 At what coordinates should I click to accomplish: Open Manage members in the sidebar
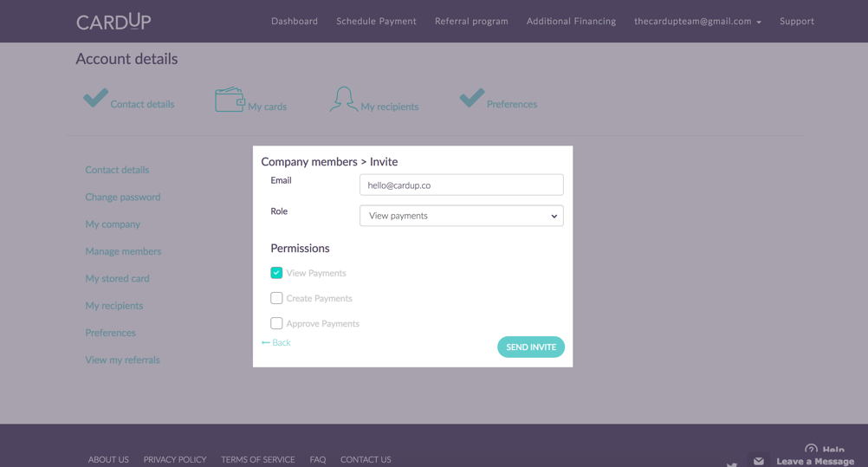[123, 251]
